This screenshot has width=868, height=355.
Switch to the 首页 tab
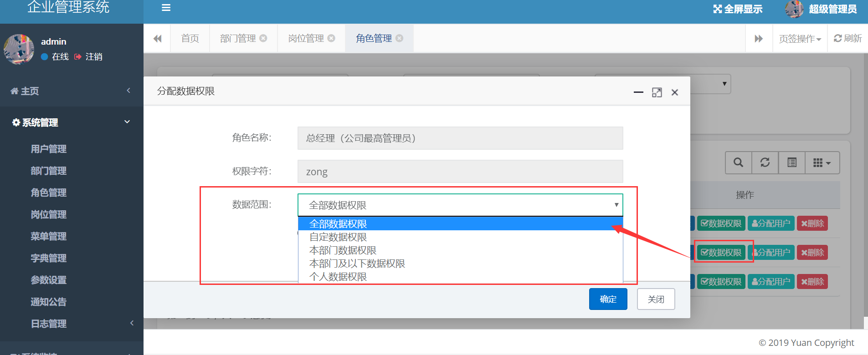coord(190,38)
